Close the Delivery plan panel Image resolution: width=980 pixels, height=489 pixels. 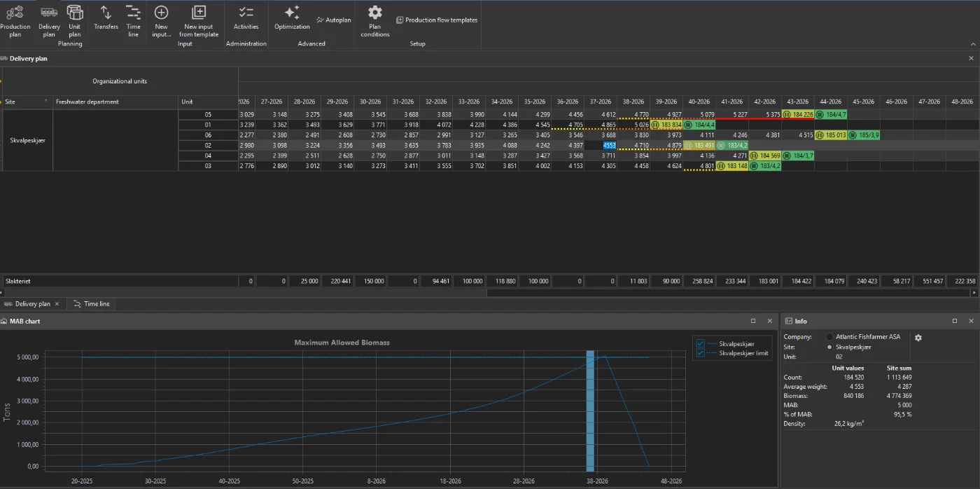[971, 59]
